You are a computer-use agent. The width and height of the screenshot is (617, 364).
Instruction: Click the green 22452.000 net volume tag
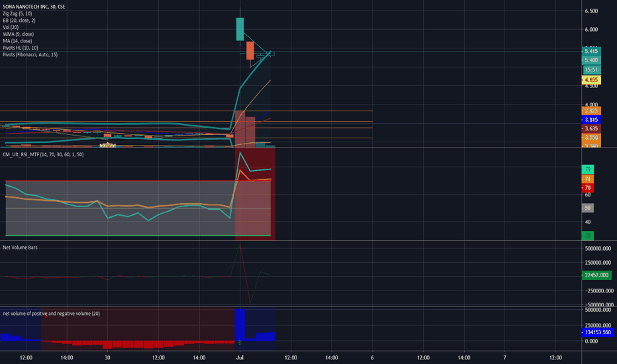pos(596,275)
